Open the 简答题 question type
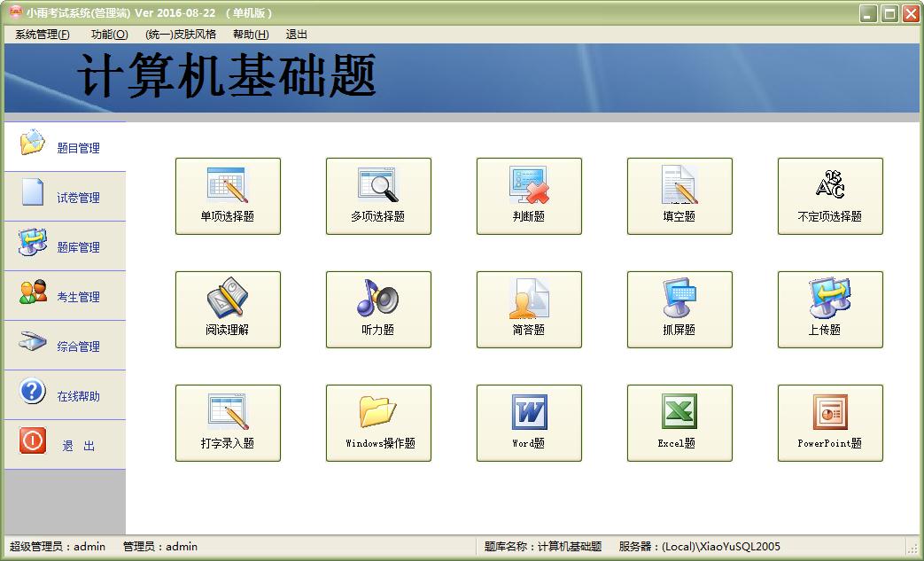Screen dimensions: 924x561 529,309
